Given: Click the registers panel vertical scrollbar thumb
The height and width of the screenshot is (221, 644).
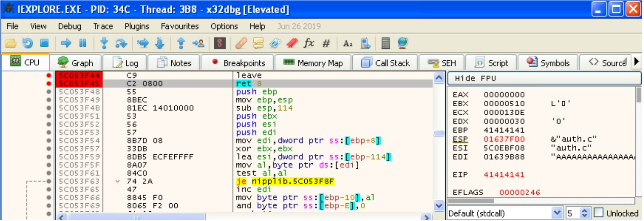Looking at the screenshot, I should (x=639, y=95).
